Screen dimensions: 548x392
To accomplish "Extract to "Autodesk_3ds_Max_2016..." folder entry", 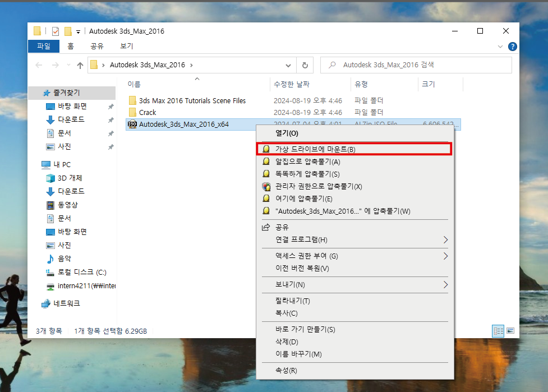I will pos(354,211).
